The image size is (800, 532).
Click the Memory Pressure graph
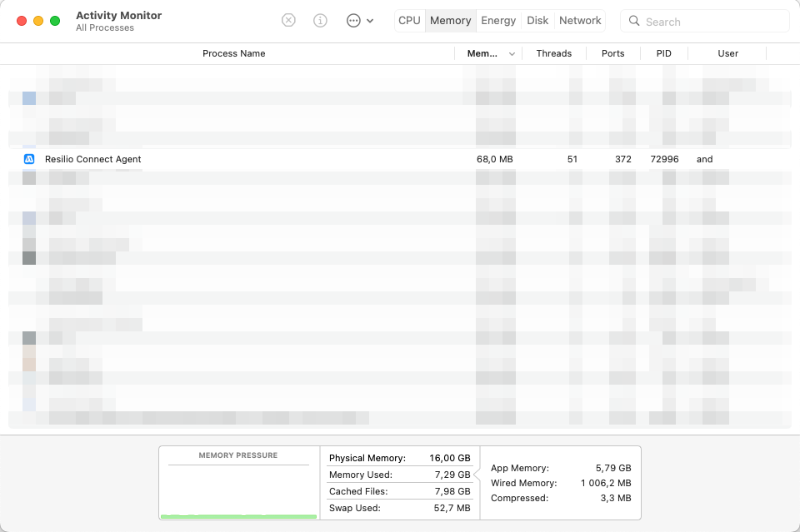(238, 483)
